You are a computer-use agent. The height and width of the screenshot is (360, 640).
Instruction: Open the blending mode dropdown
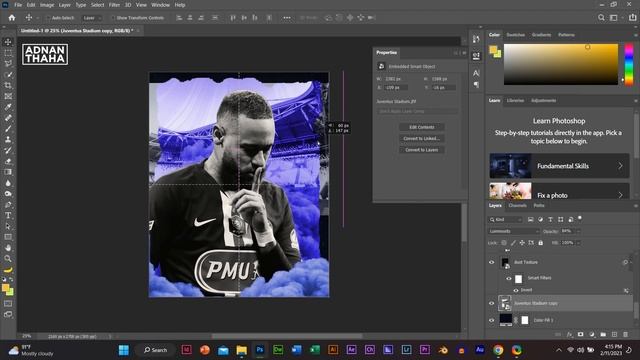[x=514, y=231]
